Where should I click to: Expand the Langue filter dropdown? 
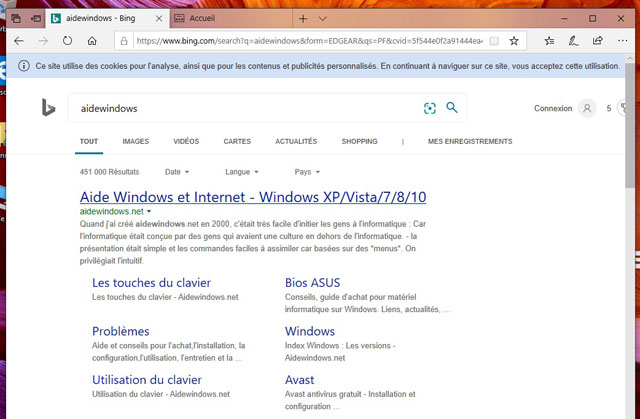[x=242, y=172]
